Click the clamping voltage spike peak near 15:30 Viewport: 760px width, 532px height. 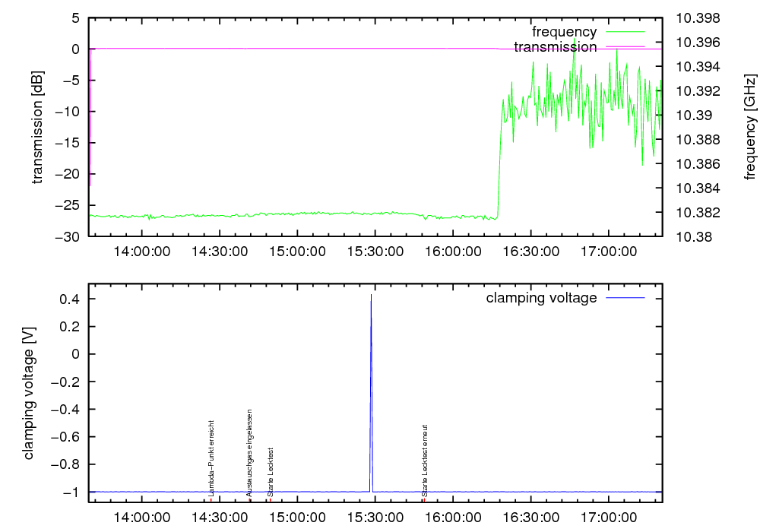371,296
